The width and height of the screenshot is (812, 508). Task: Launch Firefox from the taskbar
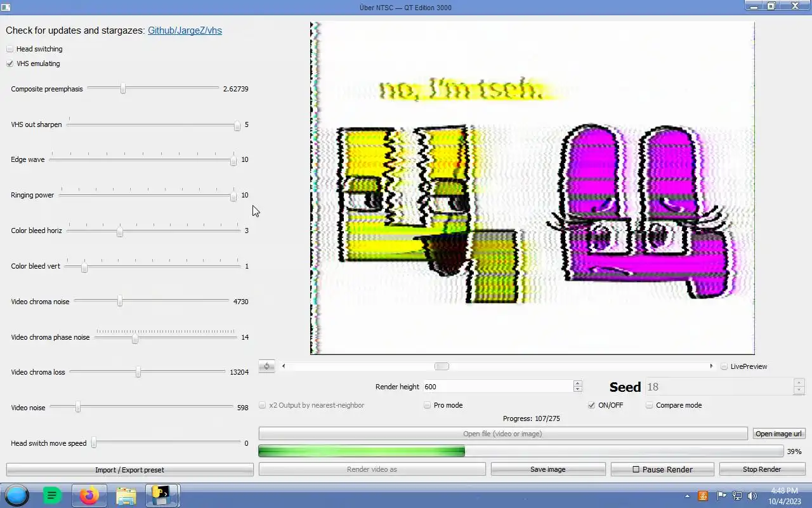point(89,495)
